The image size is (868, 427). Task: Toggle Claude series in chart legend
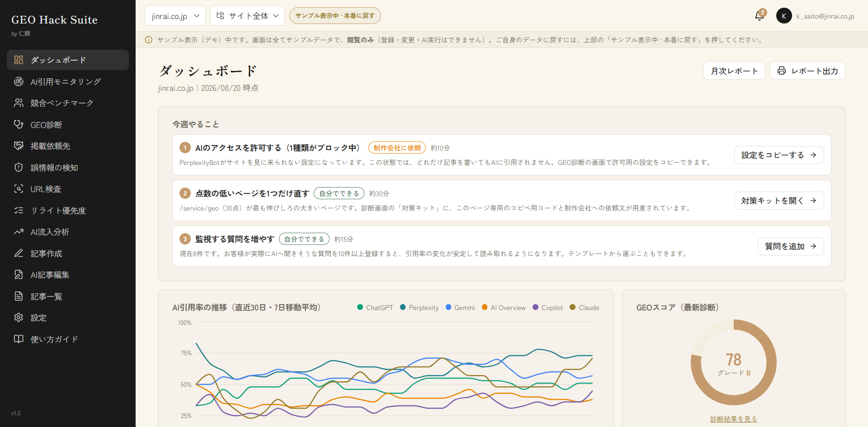584,308
